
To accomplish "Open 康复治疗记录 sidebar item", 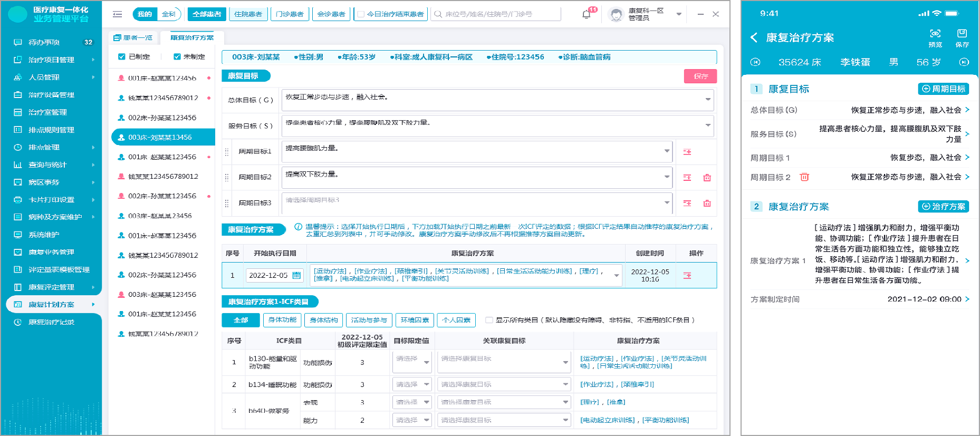I will [51, 322].
